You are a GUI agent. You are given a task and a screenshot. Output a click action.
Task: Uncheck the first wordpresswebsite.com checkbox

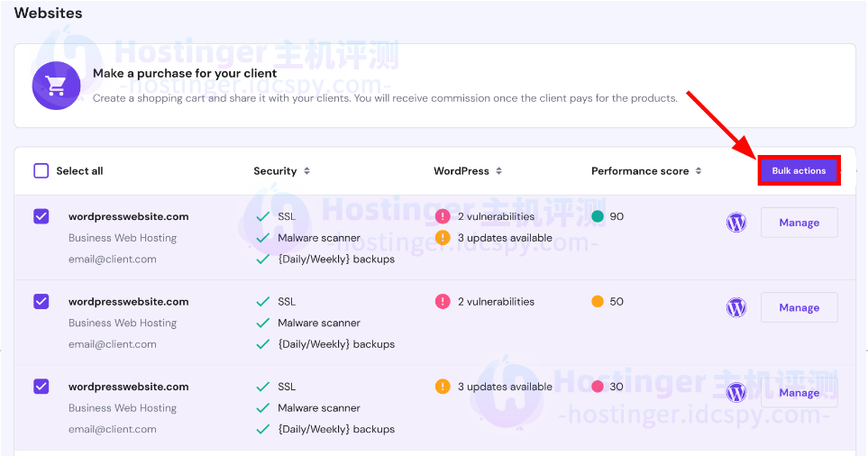pyautogui.click(x=41, y=216)
